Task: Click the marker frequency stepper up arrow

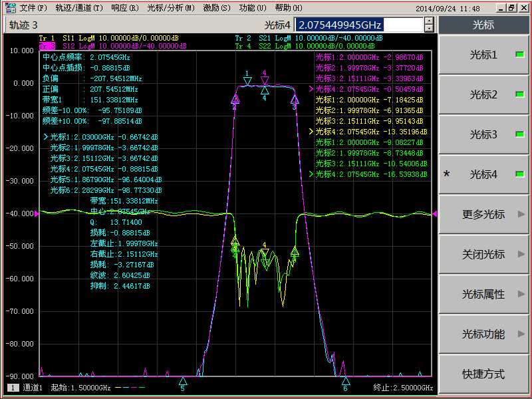Action: click(429, 21)
